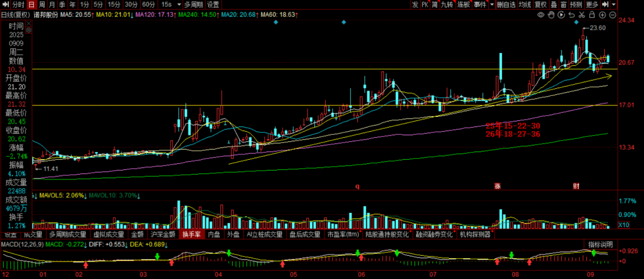
Task: Click the circular play replay icon
Action: (x=562, y=14)
